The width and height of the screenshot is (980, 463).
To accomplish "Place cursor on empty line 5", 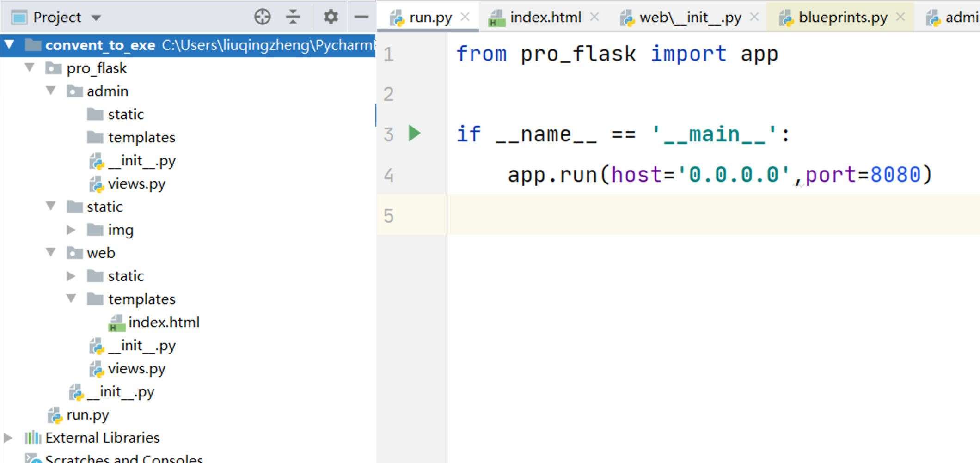I will (693, 215).
